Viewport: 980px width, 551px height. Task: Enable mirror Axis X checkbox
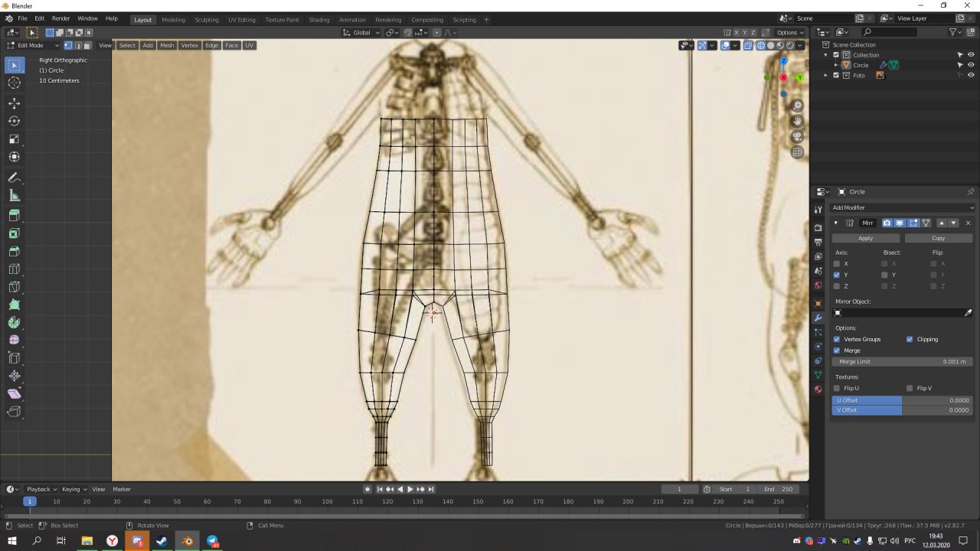pos(837,263)
